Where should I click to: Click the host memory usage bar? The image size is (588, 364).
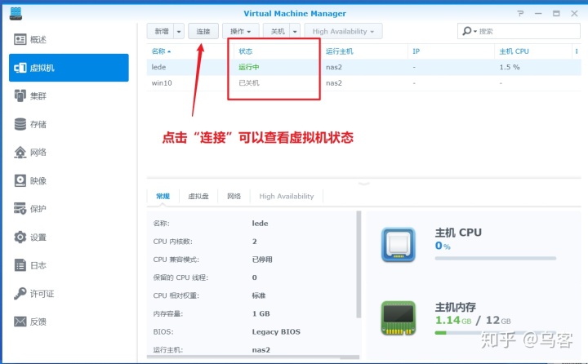pyautogui.click(x=496, y=332)
